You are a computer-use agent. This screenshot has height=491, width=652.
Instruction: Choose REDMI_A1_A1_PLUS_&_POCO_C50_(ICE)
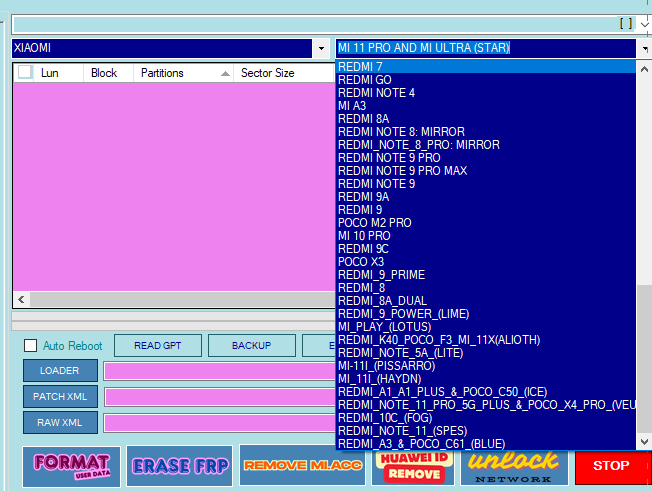[x=486, y=392]
